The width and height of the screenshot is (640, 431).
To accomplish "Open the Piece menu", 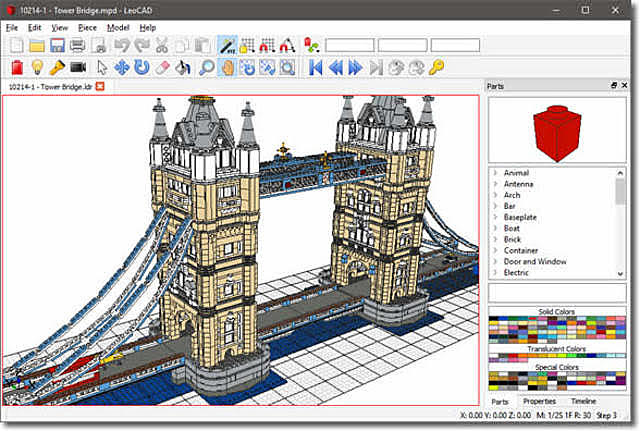I will coord(87,28).
